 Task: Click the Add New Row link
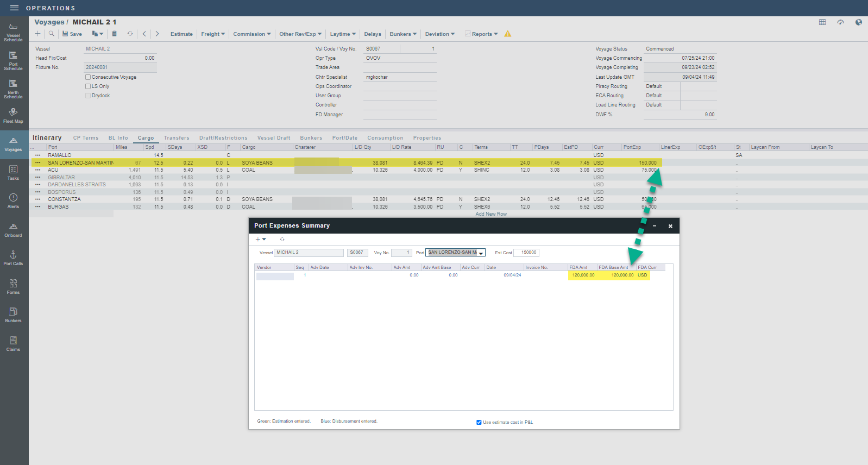(491, 214)
